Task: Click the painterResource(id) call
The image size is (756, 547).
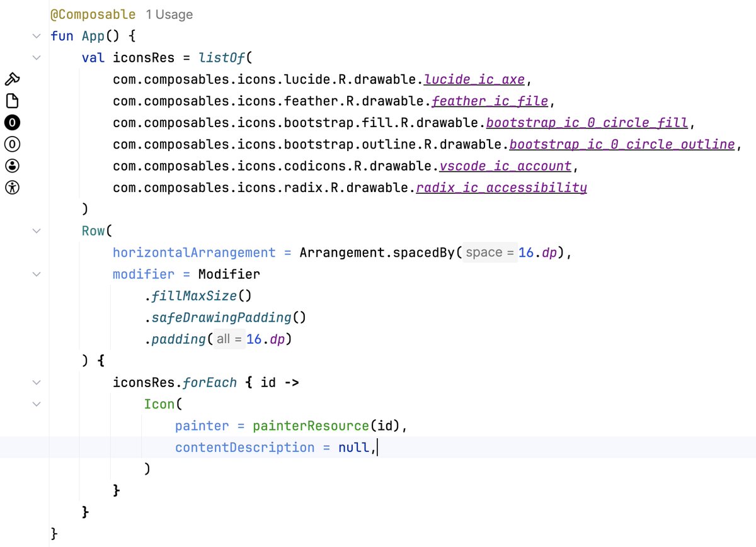Action: coord(326,426)
